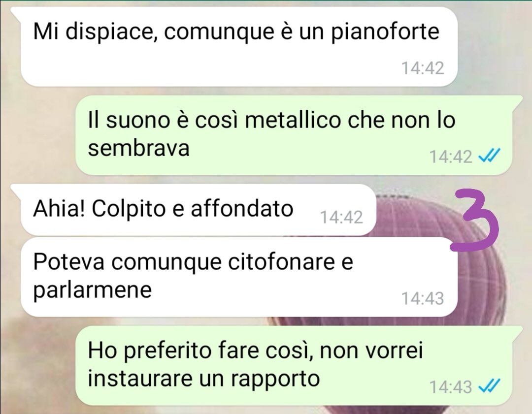Image resolution: width=532 pixels, height=414 pixels.
Task: Click the 14:42 timestamp on pianoforte message
Action: pyautogui.click(x=423, y=68)
